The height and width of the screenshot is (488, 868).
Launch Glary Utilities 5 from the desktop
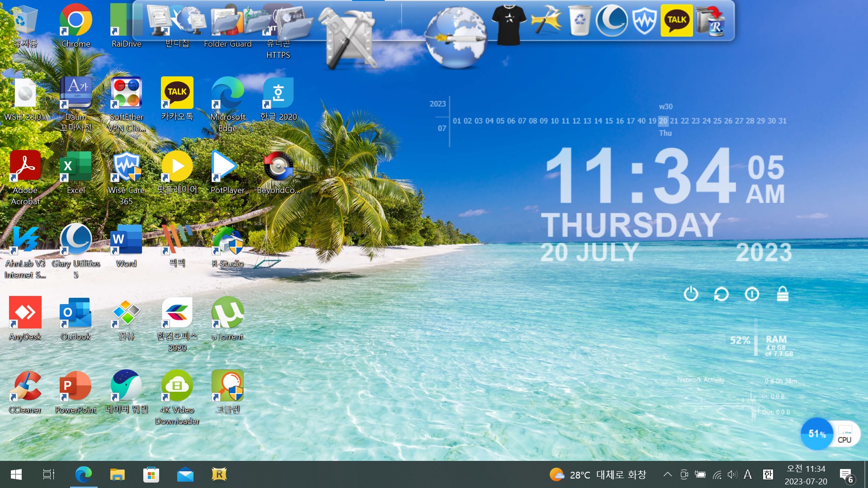pyautogui.click(x=75, y=240)
